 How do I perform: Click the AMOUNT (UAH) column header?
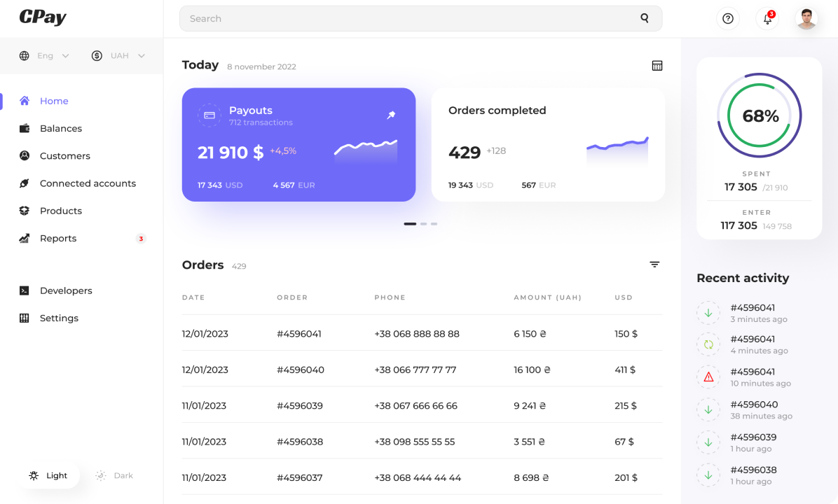point(548,297)
